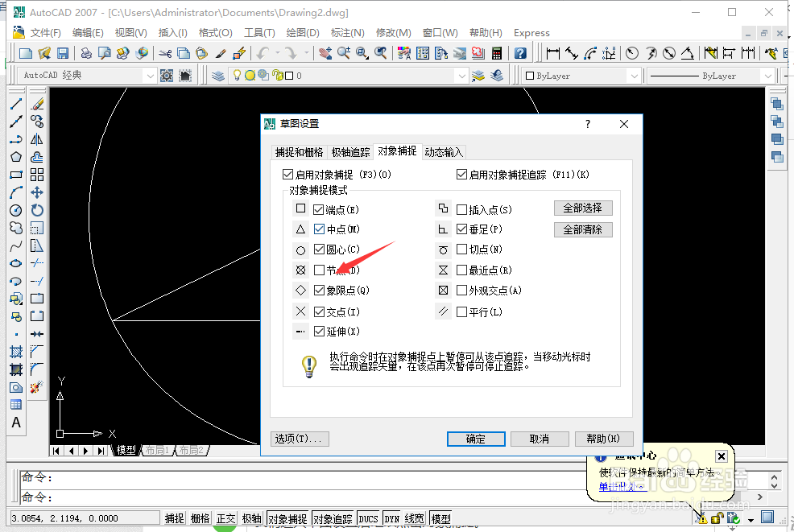Screen dimensions: 794x532
Task: Click the Save disk icon
Action: pyautogui.click(x=63, y=53)
